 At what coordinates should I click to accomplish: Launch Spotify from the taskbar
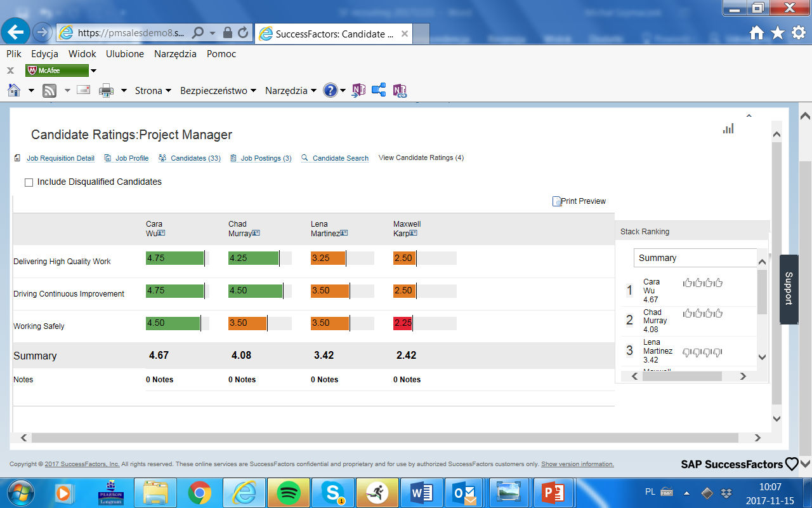tap(289, 493)
